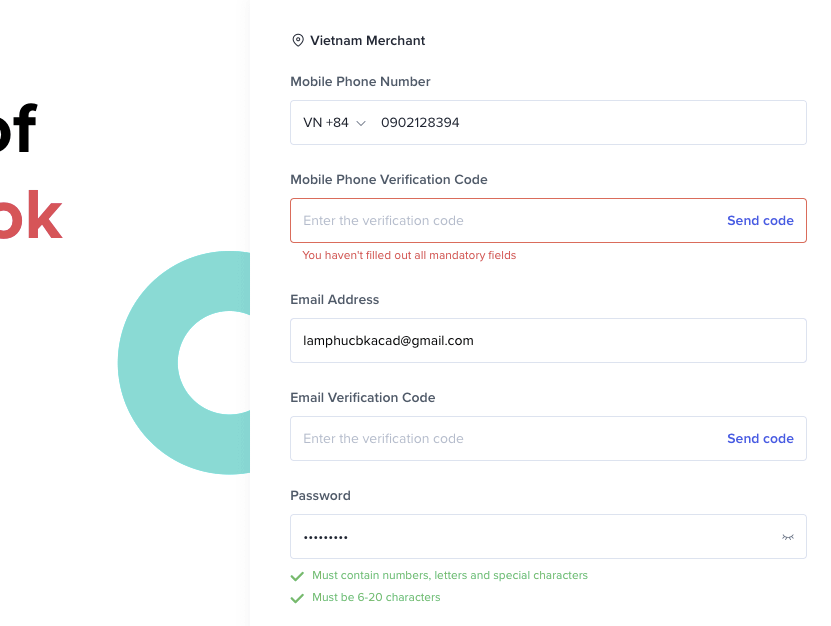Image resolution: width=831 pixels, height=626 pixels.
Task: Click the Password label
Action: point(320,496)
